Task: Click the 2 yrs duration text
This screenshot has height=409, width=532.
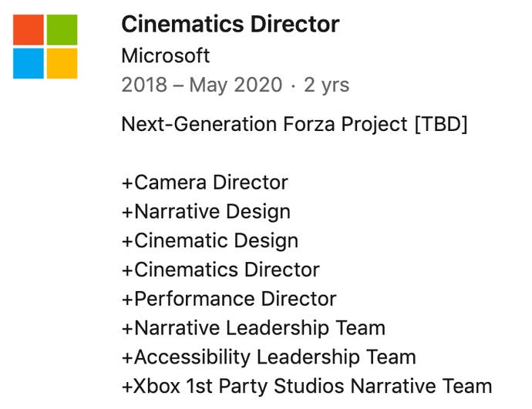Action: pyautogui.click(x=326, y=85)
